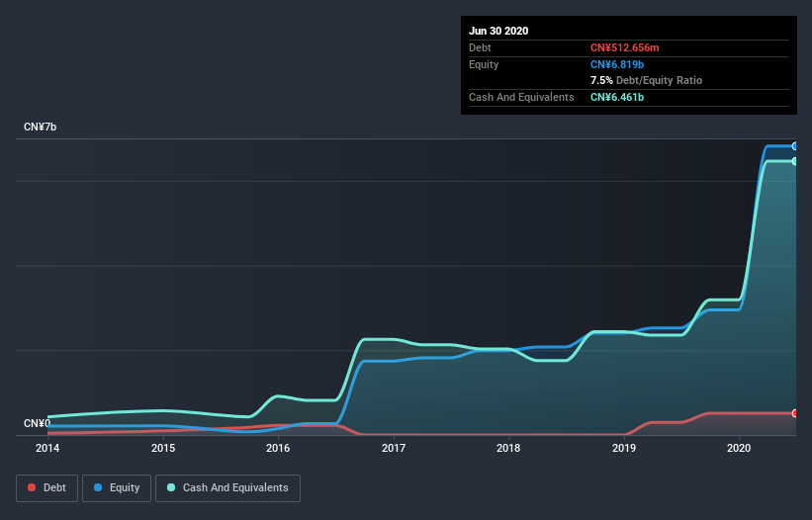Click the red Debt legend dot

coord(32,487)
